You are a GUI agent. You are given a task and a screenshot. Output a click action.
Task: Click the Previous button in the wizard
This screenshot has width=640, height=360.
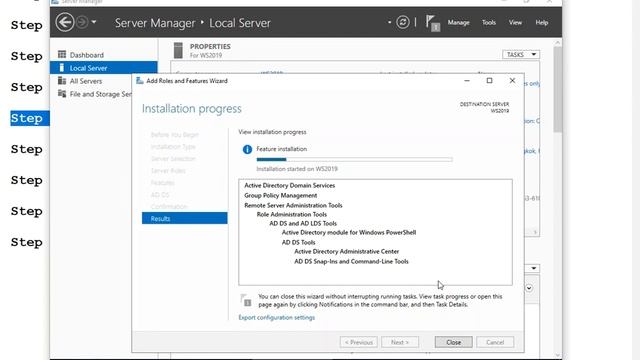point(358,342)
